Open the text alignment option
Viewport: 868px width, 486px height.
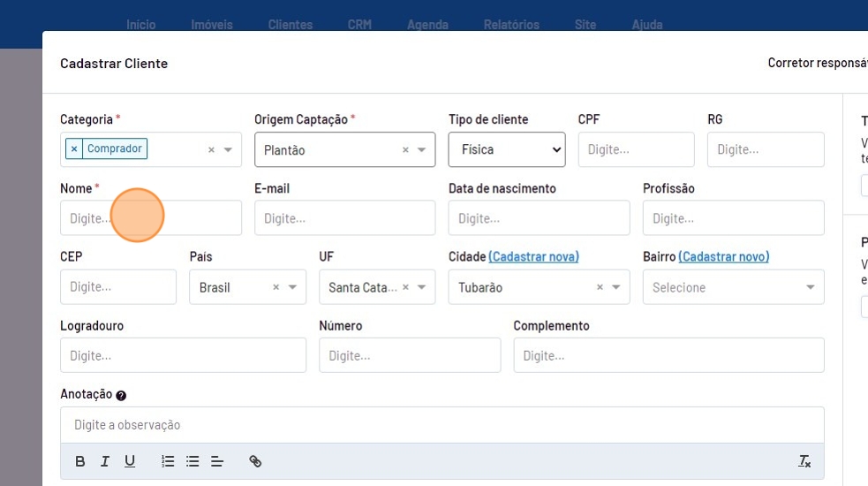pos(217,461)
